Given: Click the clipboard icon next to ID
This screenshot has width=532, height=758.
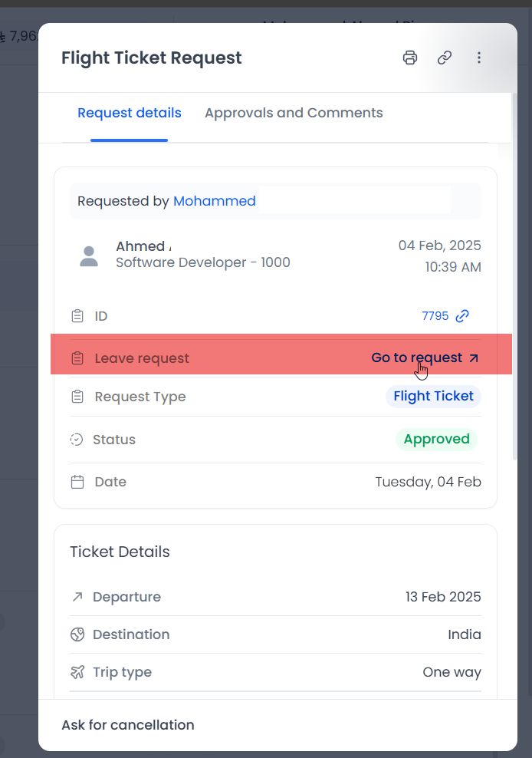Looking at the screenshot, I should (77, 315).
